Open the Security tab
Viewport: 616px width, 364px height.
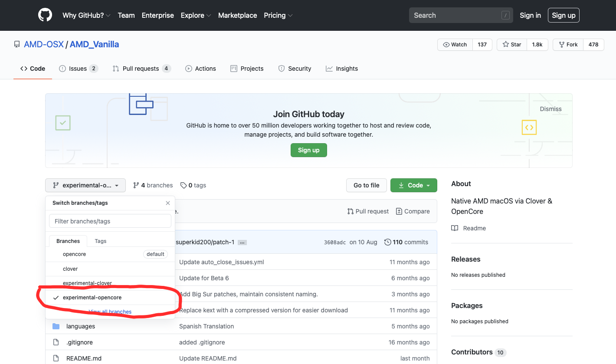click(295, 69)
